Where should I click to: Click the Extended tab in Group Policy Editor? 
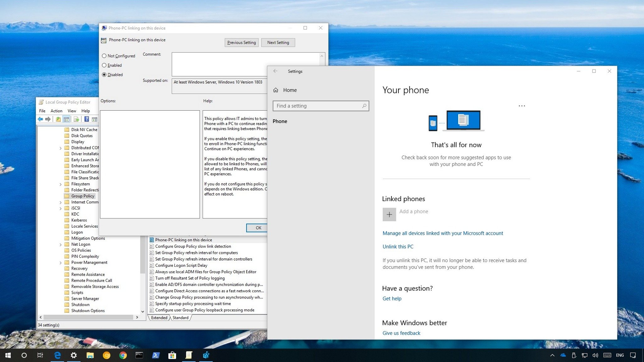coord(159,317)
